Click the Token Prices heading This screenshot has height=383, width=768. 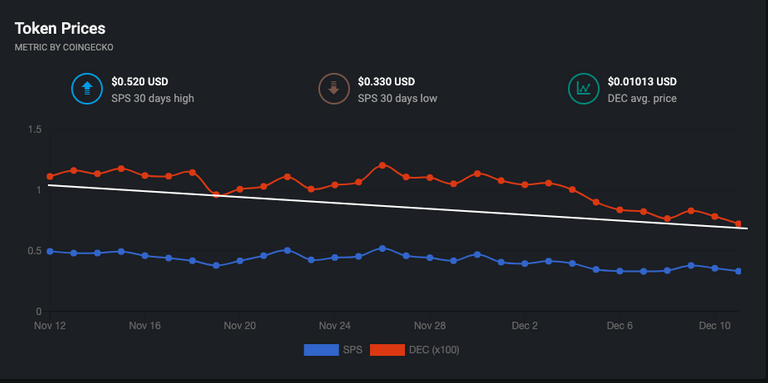click(60, 28)
